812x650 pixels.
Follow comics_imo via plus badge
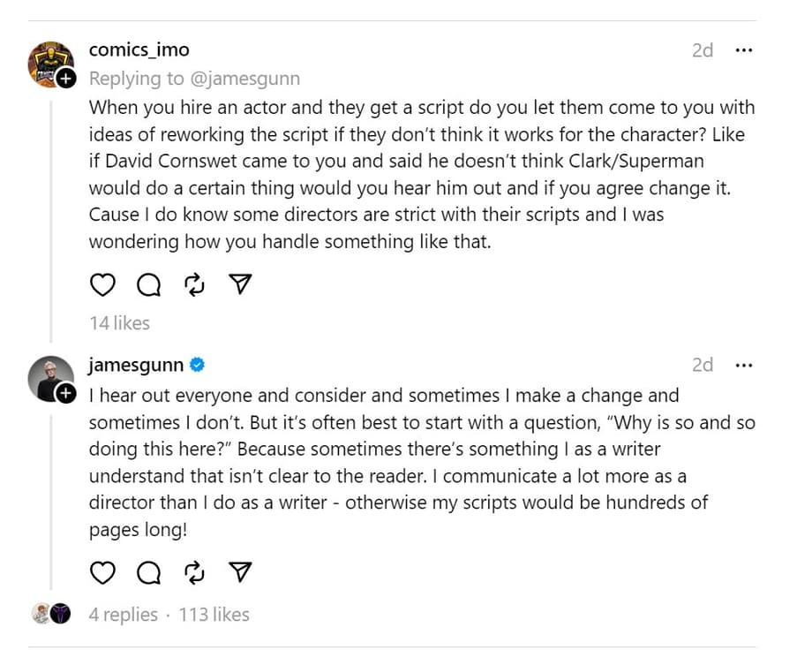(66, 79)
